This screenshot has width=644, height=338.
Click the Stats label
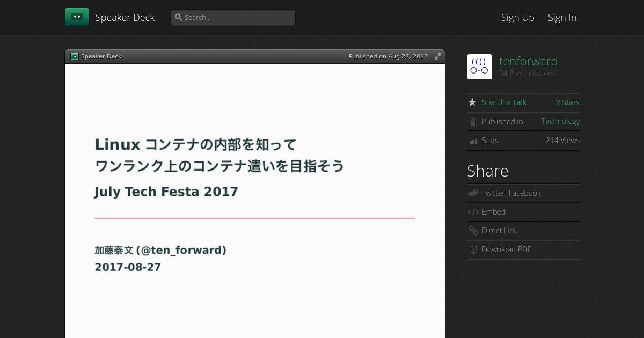coord(490,141)
